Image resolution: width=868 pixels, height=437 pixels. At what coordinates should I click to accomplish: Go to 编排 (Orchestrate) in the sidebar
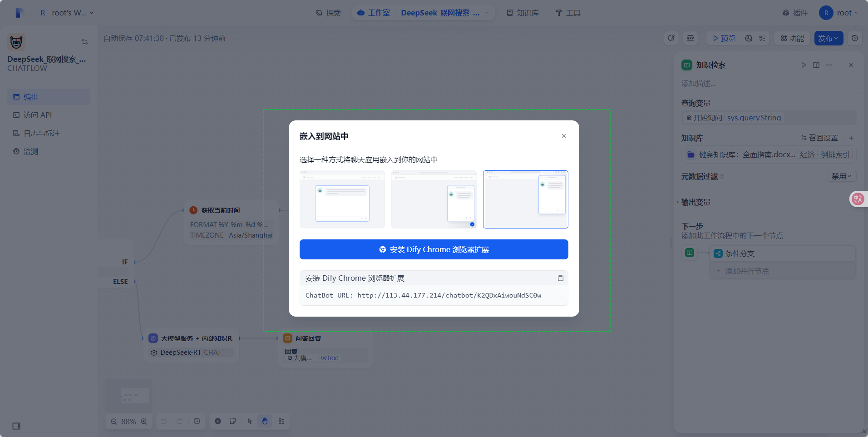point(49,97)
